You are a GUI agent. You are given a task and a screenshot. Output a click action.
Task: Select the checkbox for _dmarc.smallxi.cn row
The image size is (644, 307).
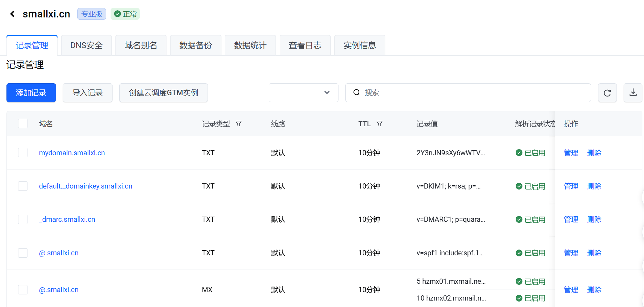coord(23,219)
